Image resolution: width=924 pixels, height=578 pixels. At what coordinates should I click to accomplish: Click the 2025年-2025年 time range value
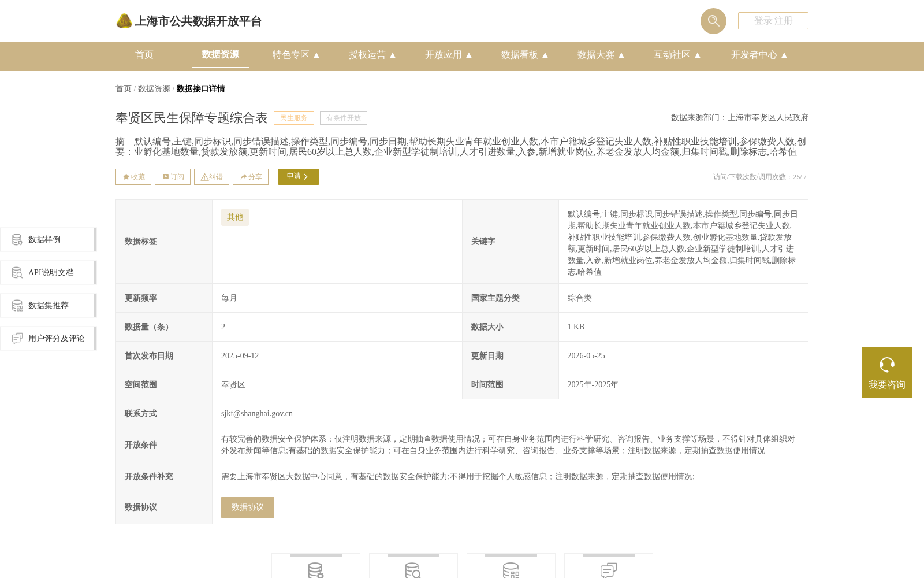(593, 385)
